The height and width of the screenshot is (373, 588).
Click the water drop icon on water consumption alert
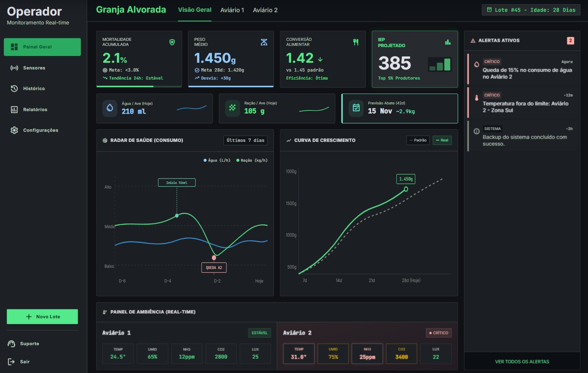[x=477, y=65]
